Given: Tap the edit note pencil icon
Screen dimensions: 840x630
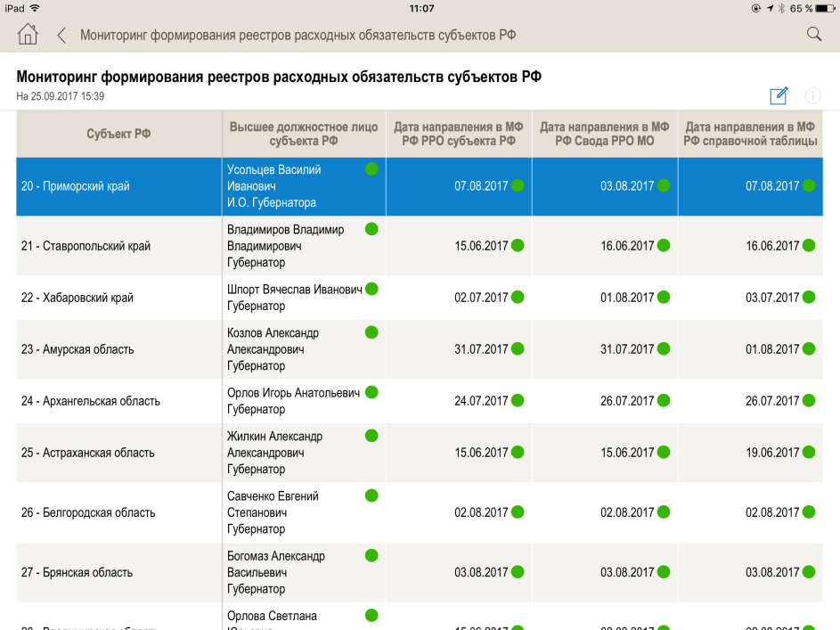Looking at the screenshot, I should coord(779,96).
